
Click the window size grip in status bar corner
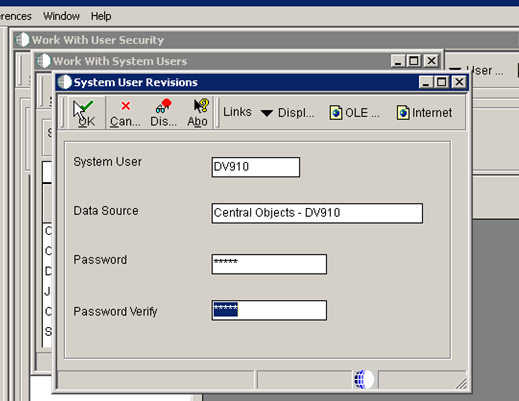click(461, 384)
